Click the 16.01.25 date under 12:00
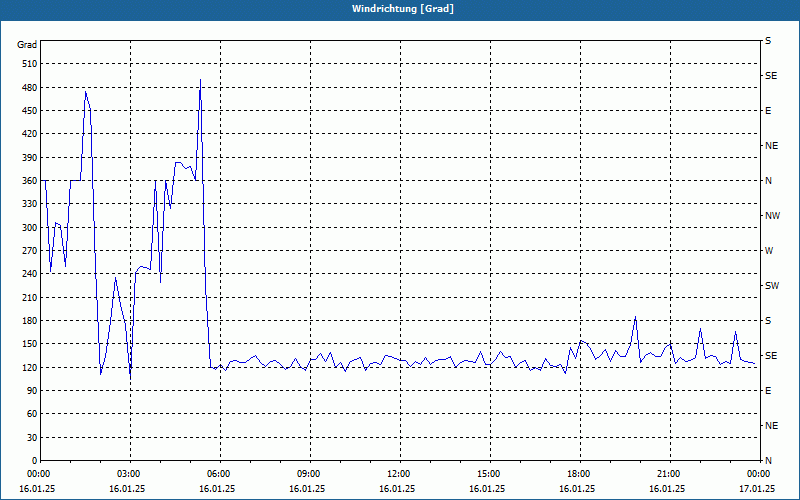Viewport: 800px width, 500px height. (396, 489)
